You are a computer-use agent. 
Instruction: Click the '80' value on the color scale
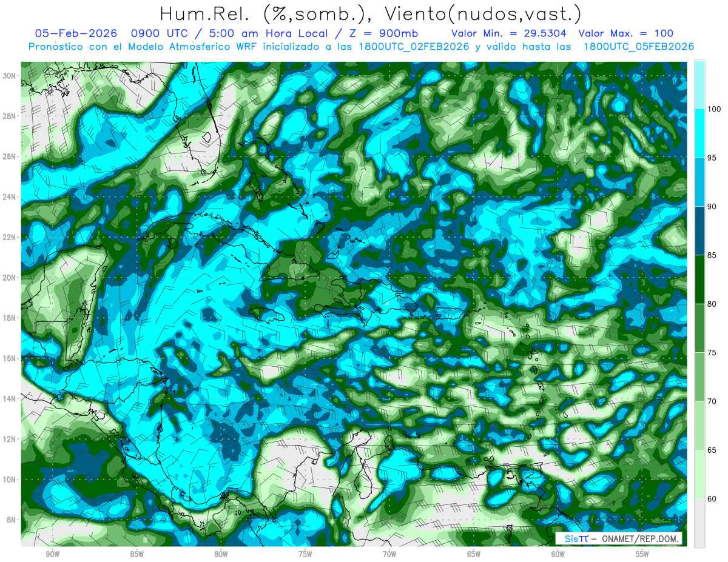tap(713, 304)
